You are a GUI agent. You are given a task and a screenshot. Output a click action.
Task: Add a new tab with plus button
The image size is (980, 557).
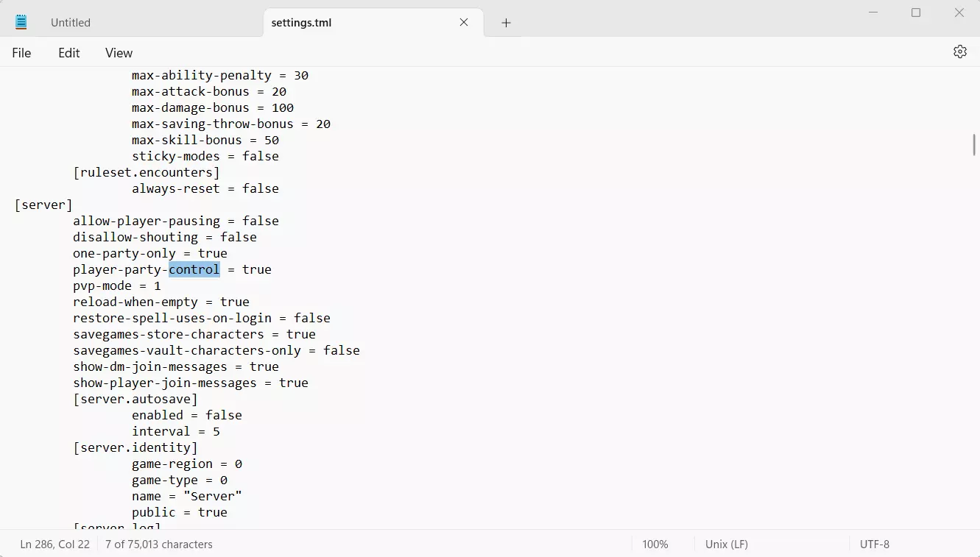pyautogui.click(x=506, y=23)
